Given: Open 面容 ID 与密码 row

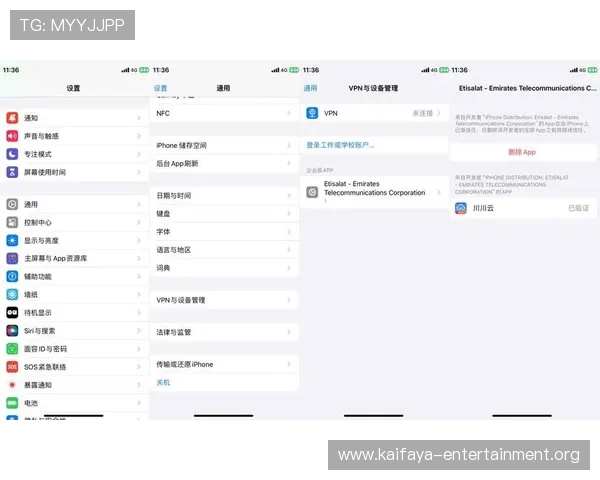Looking at the screenshot, I should [x=74, y=348].
